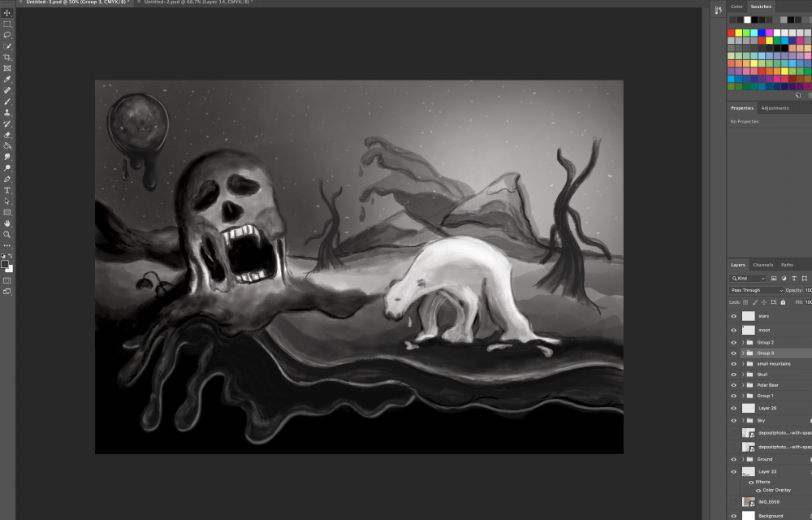The width and height of the screenshot is (812, 520).
Task: Open the Pass Through blend mode dropdown
Action: click(756, 290)
